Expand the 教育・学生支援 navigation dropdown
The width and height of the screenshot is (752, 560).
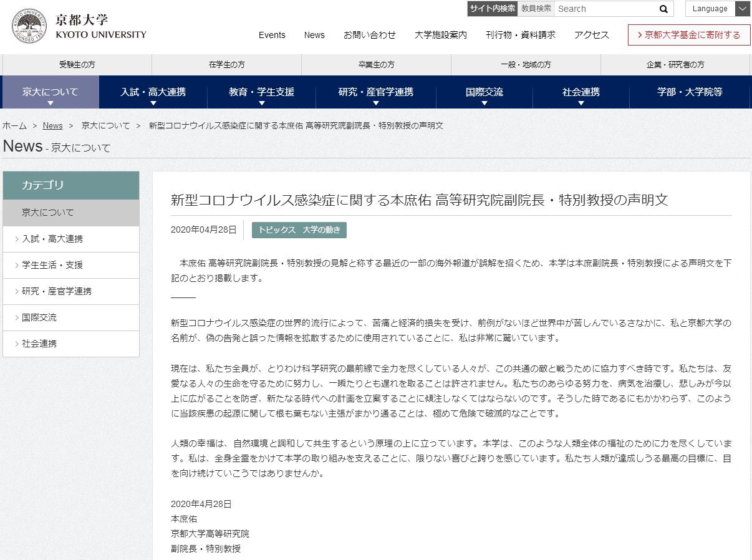262,102
